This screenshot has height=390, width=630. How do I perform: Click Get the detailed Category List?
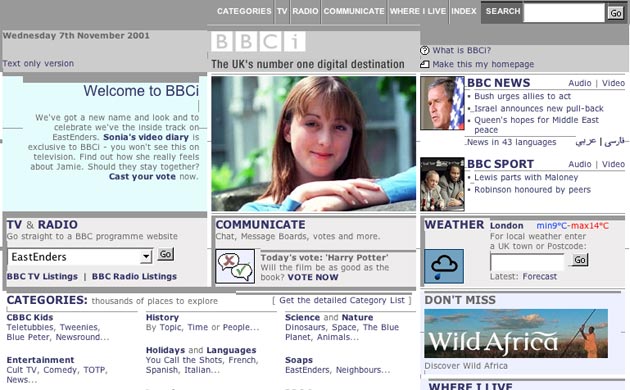coord(342,300)
